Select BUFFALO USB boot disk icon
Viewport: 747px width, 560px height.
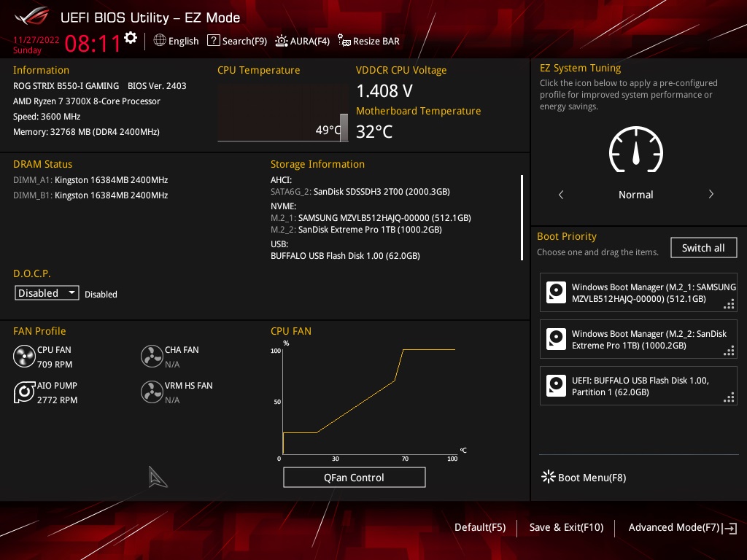click(556, 386)
